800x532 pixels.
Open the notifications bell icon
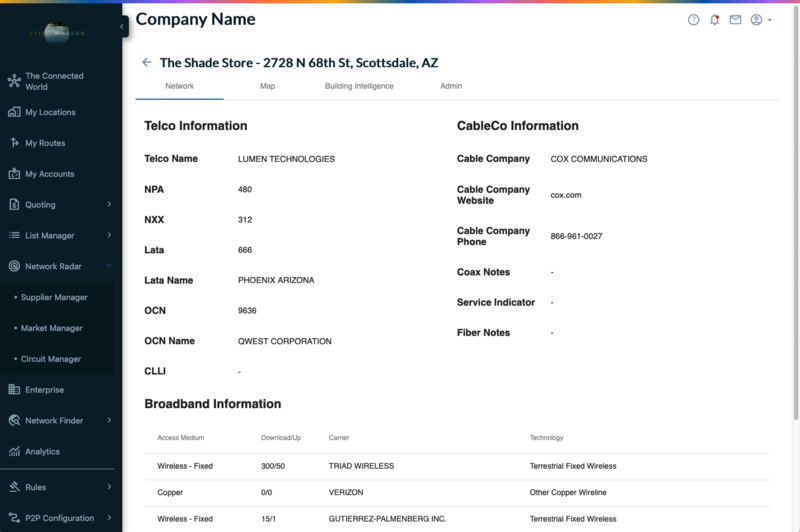714,20
